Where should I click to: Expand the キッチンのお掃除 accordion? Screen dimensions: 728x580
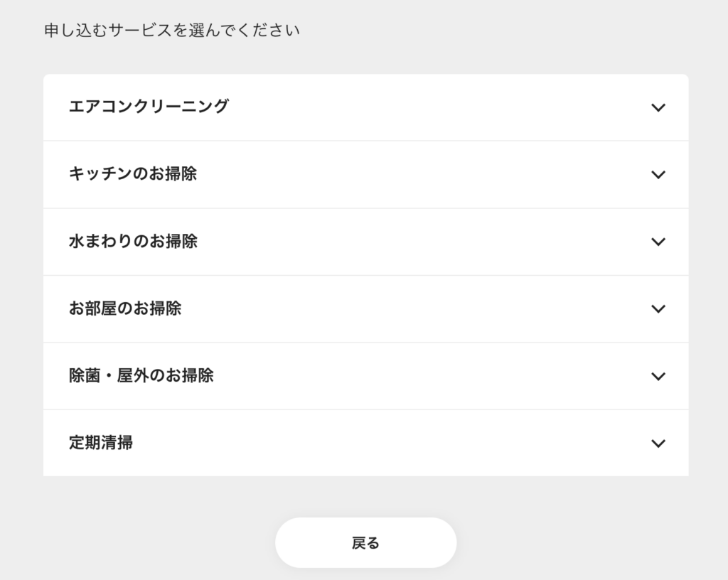point(366,174)
